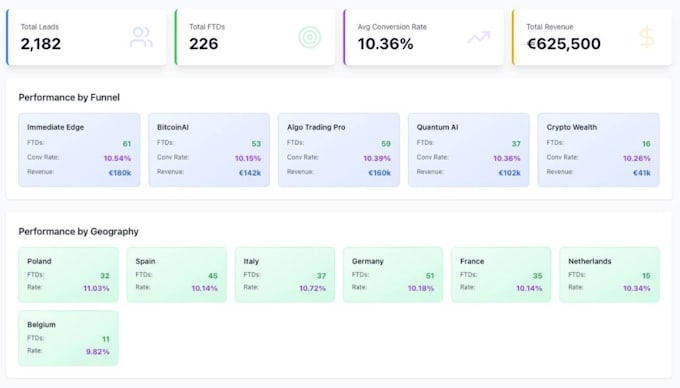The height and width of the screenshot is (388, 680).
Task: Select Poland FTDs value 32
Action: click(x=105, y=276)
